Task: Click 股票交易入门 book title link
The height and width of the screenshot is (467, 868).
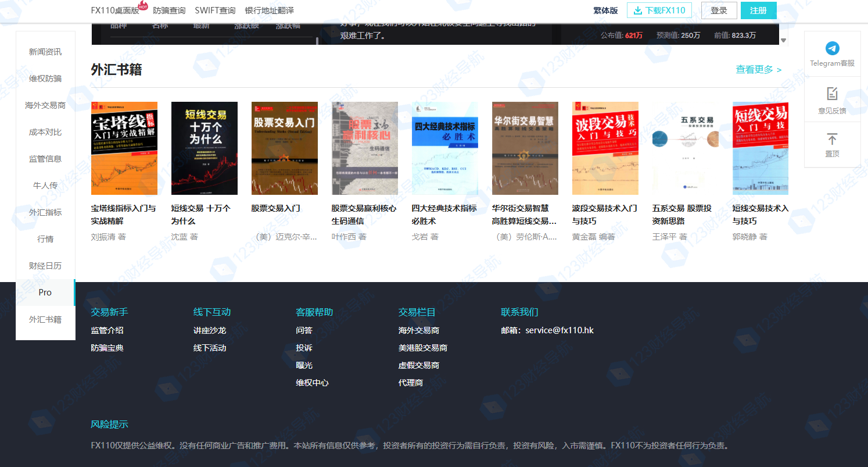Action: [276, 208]
